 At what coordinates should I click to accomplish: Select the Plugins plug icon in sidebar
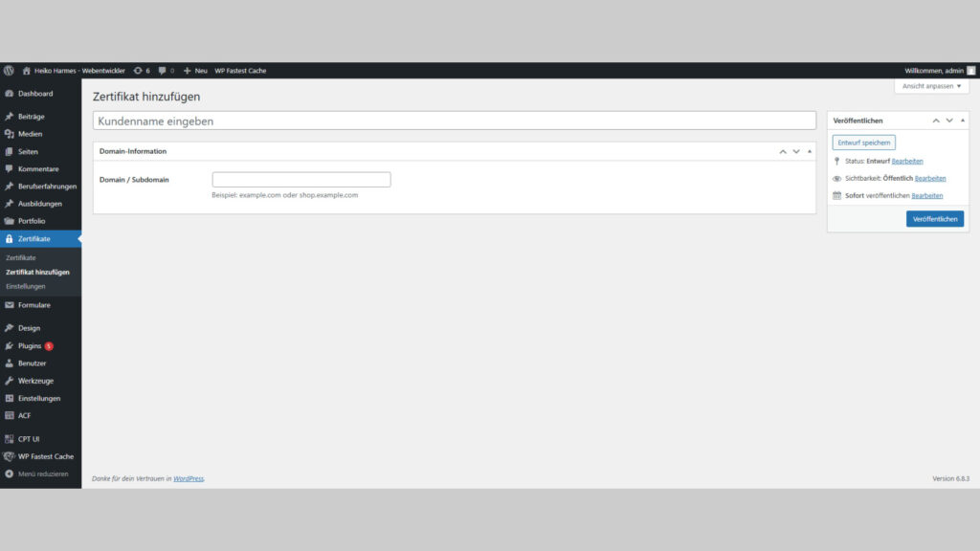(x=8, y=345)
